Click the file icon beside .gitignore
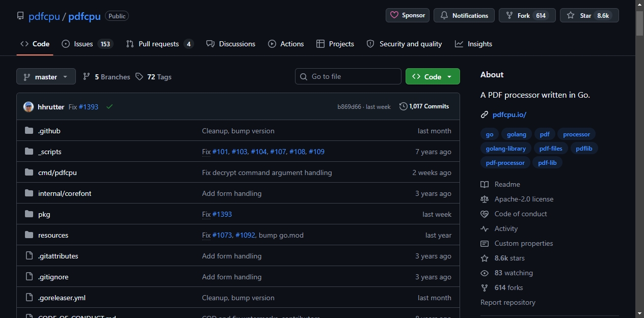Screen dimensions: 644x318 [x=29, y=277]
